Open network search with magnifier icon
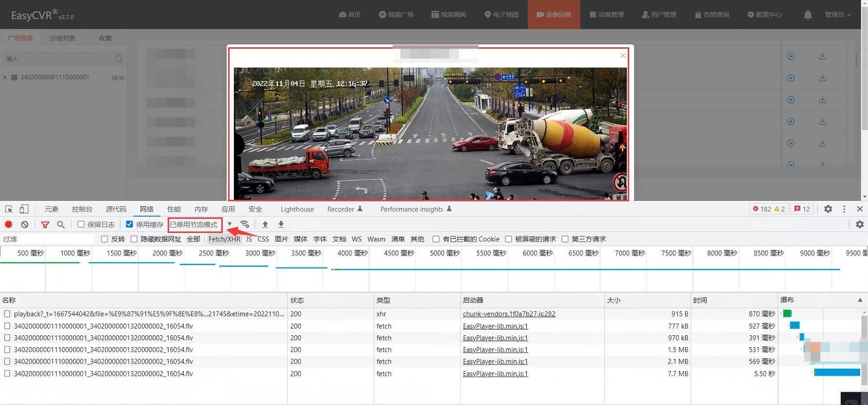Viewport: 868px width, 405px height. (61, 225)
